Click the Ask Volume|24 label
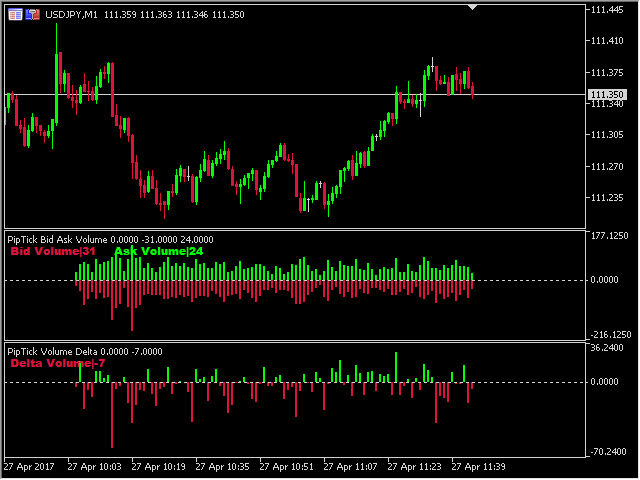This screenshot has width=640, height=480. [158, 251]
